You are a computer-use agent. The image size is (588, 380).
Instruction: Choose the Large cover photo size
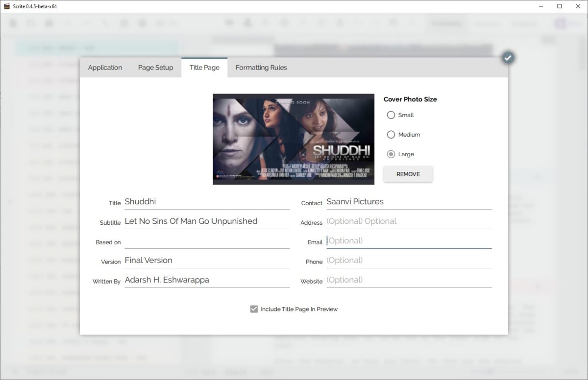coord(391,154)
